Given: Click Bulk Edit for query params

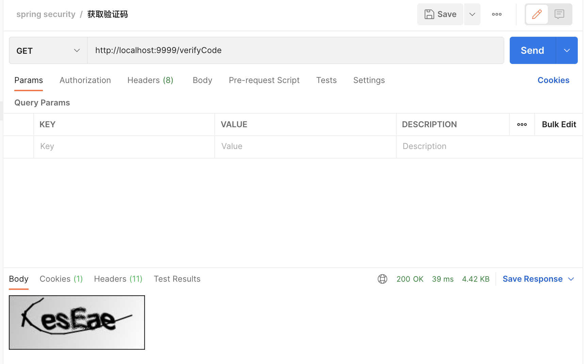Looking at the screenshot, I should click(559, 125).
